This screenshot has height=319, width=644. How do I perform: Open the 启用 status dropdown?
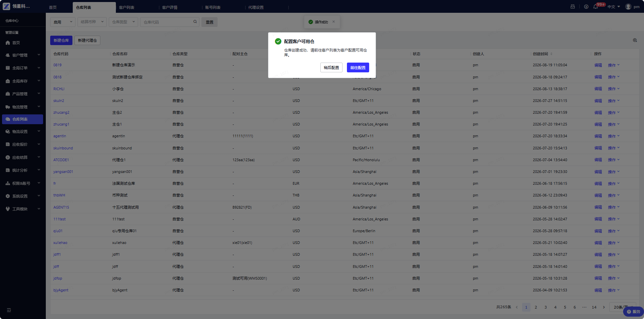[x=63, y=22]
